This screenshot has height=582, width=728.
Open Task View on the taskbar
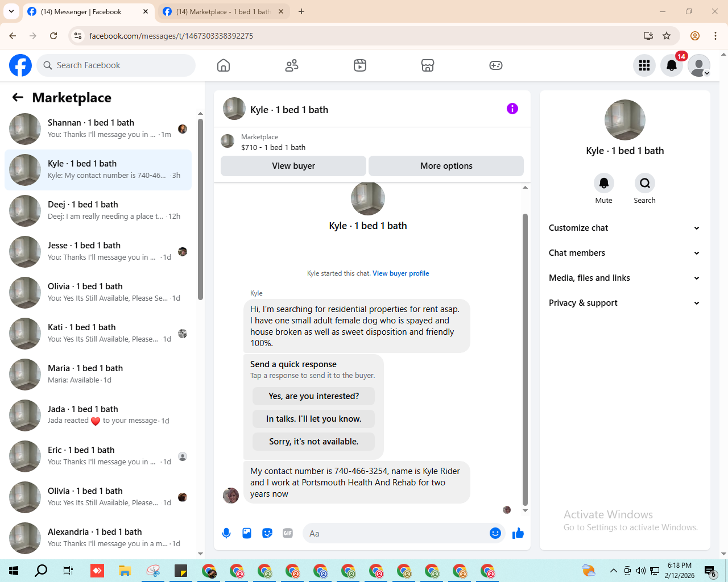[68, 571]
